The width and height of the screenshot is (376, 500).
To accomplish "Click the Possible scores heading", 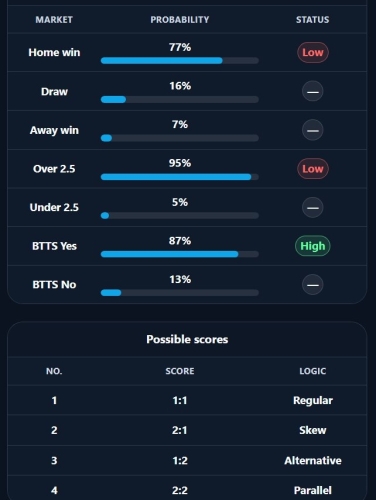I will pyautogui.click(x=187, y=339).
